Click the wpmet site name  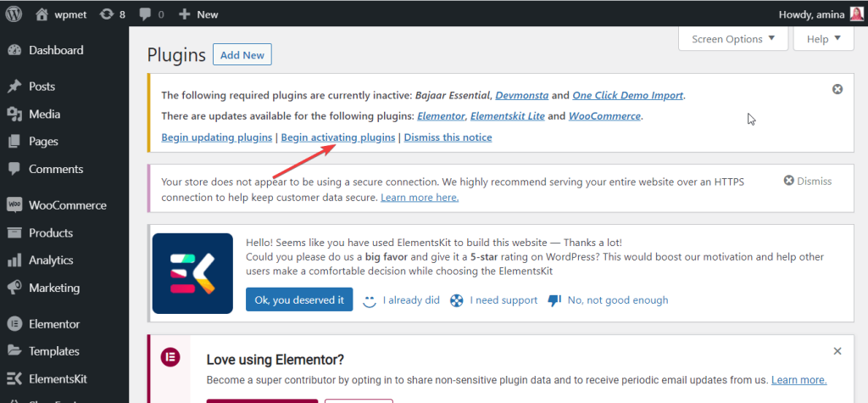(71, 15)
